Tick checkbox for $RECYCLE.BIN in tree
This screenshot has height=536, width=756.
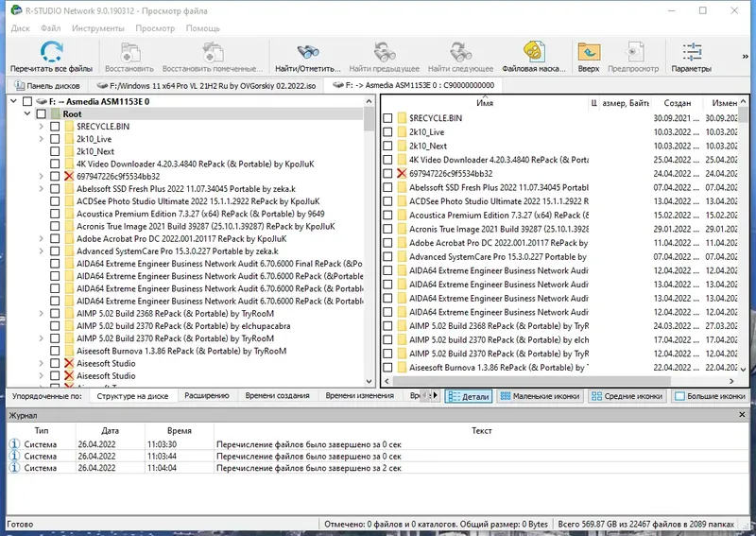(55, 127)
